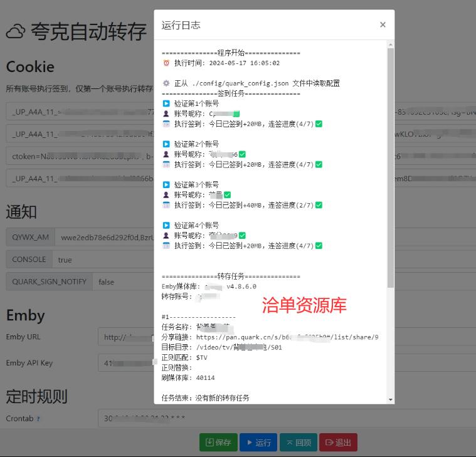Click the second Cookie input field
Viewport: 476px width, 457px height.
pyautogui.click(x=241, y=134)
